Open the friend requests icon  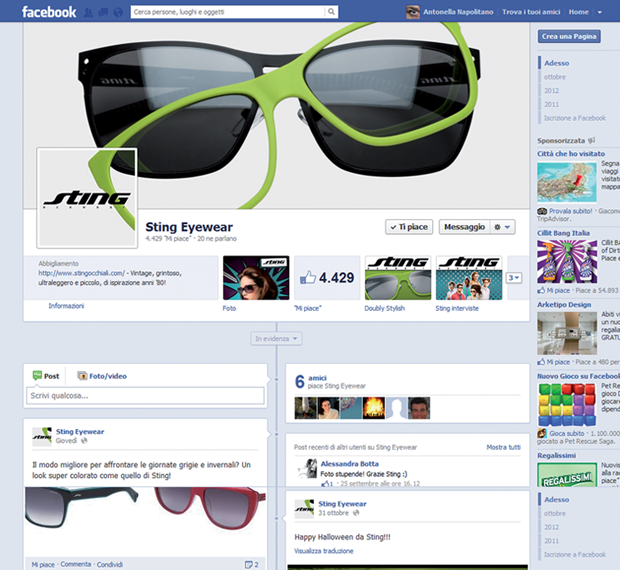click(x=90, y=12)
